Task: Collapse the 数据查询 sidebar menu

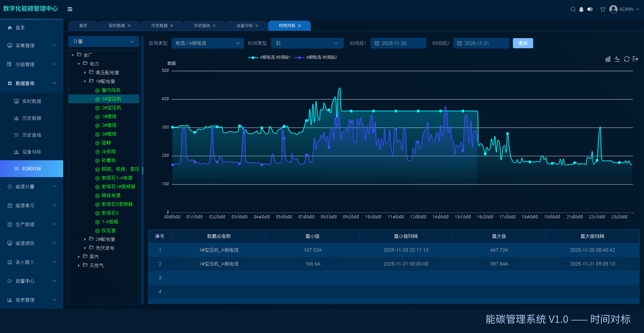Action: (x=32, y=83)
